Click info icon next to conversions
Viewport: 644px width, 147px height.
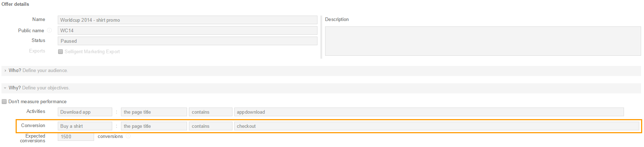(x=128, y=136)
